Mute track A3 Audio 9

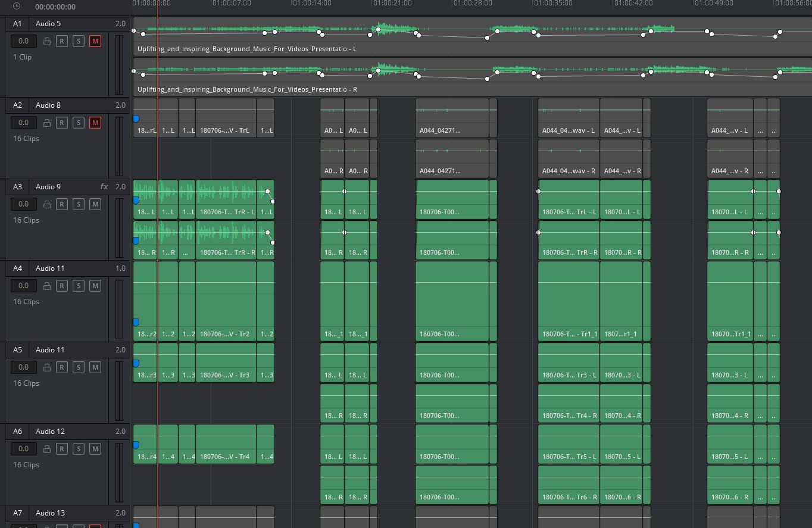pyautogui.click(x=95, y=204)
